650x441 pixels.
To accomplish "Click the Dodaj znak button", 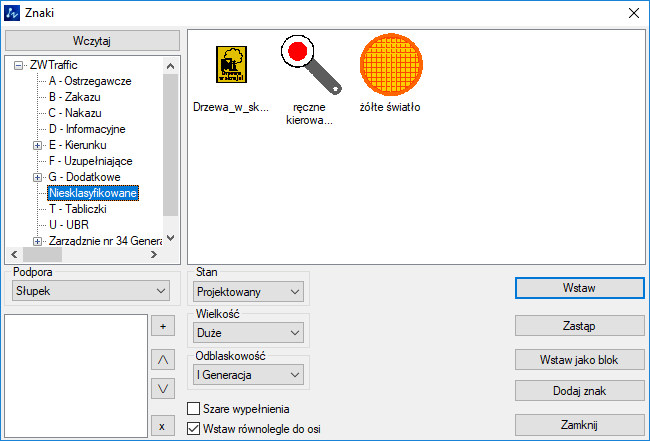I will click(579, 391).
